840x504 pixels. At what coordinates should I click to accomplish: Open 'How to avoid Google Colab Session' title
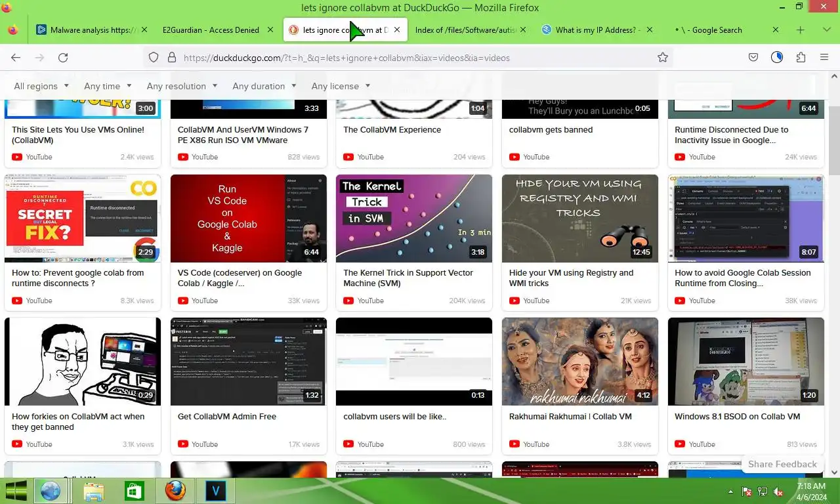coord(743,278)
